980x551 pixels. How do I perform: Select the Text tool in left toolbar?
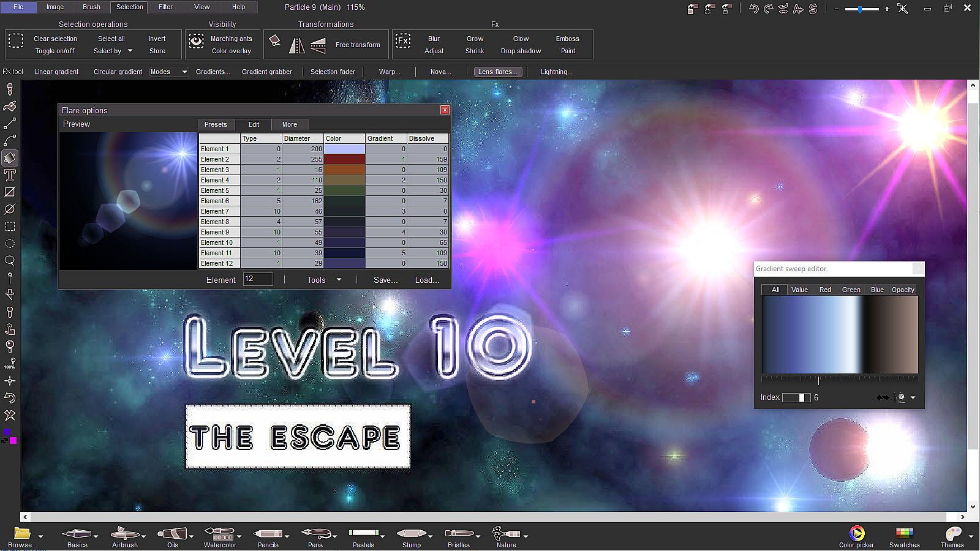point(10,175)
